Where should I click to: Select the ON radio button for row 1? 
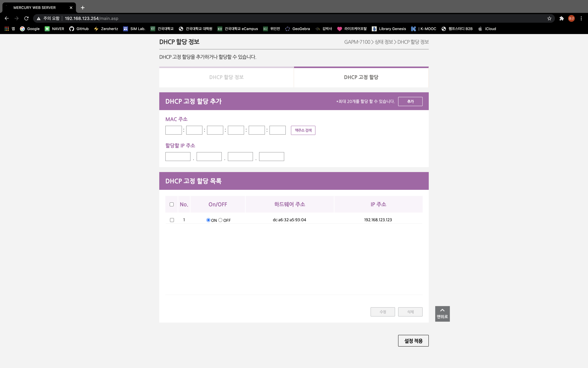(208, 220)
